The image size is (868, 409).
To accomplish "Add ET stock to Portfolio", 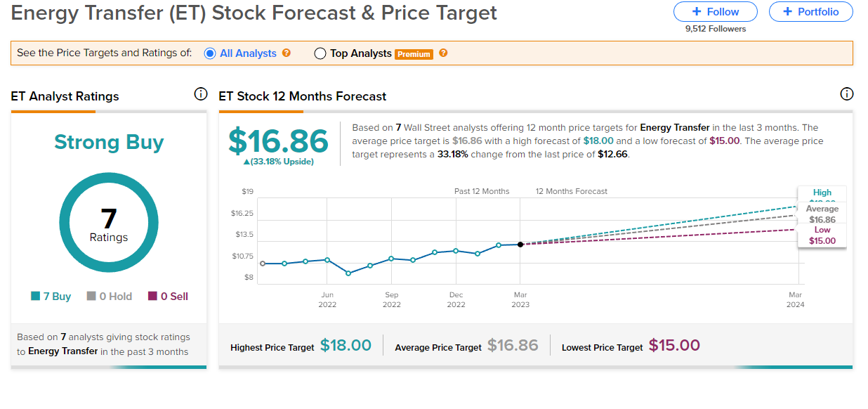I will (810, 12).
